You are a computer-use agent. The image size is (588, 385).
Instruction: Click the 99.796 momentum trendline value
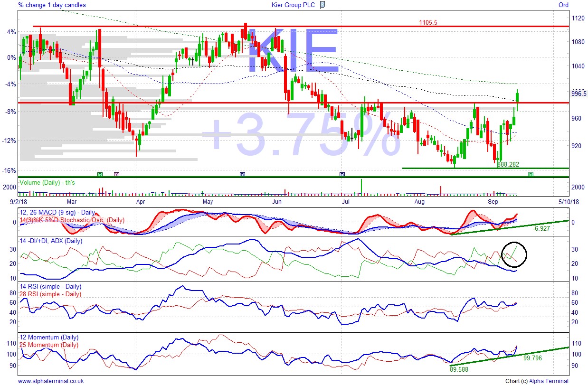point(531,358)
